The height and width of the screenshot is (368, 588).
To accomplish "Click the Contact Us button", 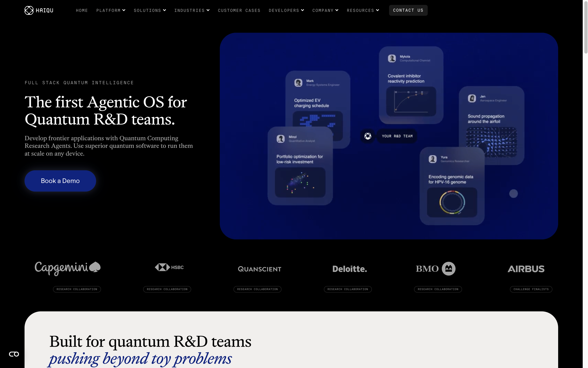I will (408, 10).
